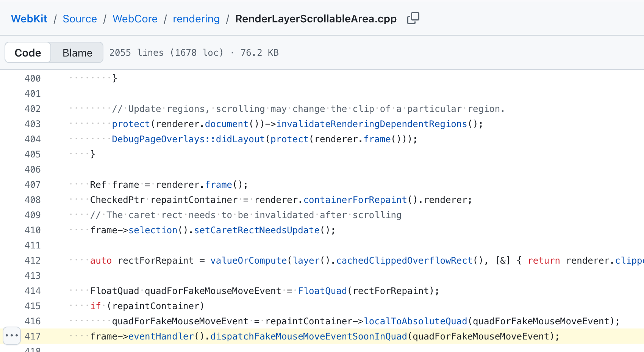Switch to the Code view tab
The image size is (644, 352).
pos(28,53)
